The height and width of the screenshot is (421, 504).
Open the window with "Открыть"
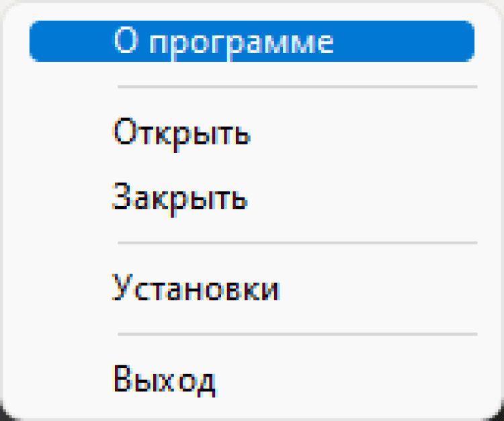point(181,134)
